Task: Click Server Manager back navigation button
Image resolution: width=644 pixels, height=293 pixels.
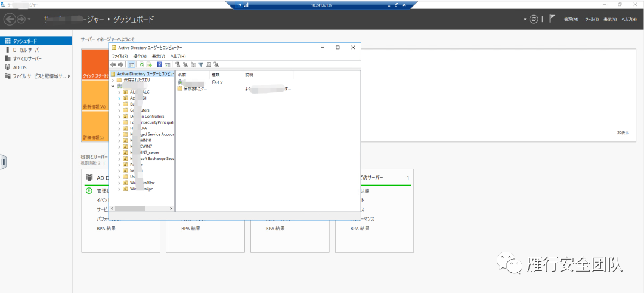Action: (x=10, y=19)
